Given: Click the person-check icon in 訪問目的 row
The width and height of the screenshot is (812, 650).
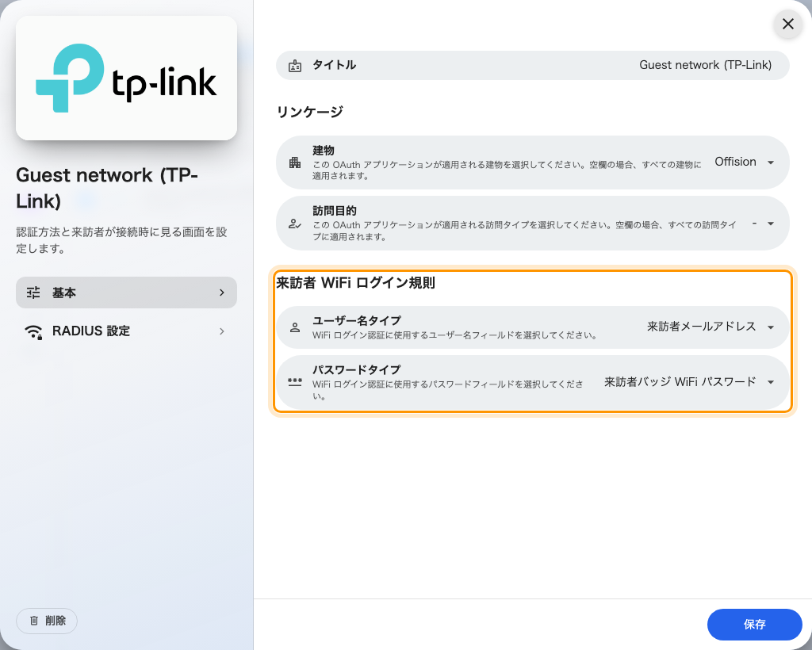Looking at the screenshot, I should 295,224.
